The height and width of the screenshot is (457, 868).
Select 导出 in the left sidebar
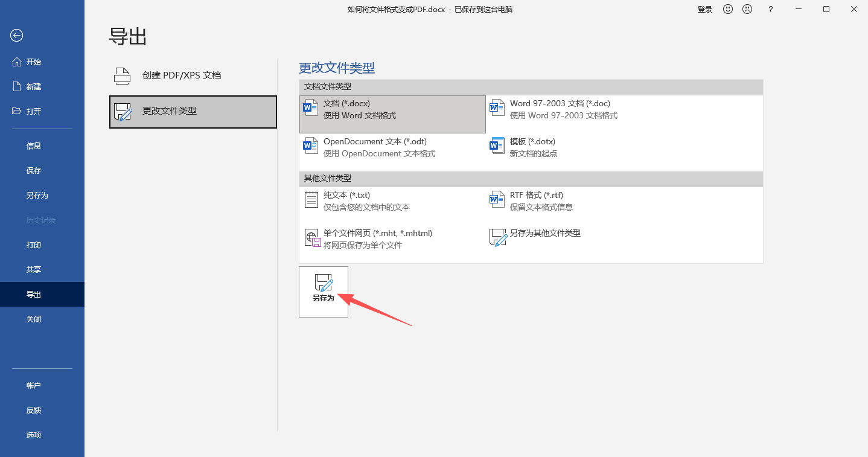tap(42, 294)
